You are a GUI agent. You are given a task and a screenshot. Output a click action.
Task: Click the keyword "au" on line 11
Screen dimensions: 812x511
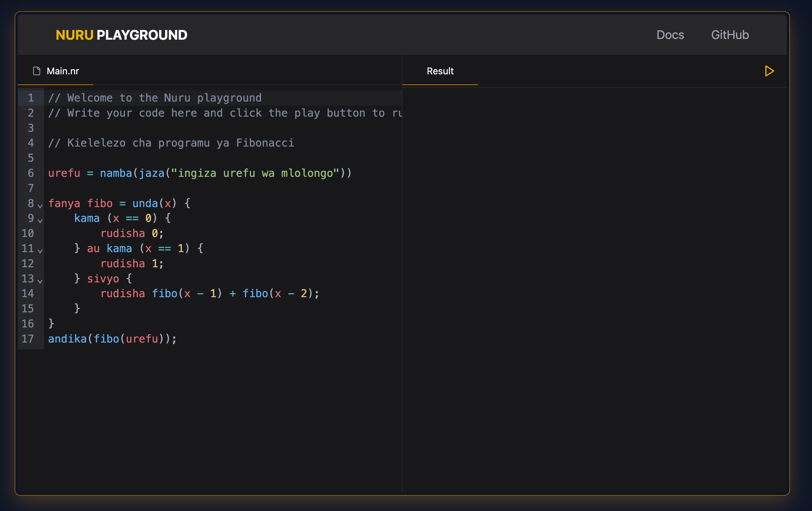[94, 248]
